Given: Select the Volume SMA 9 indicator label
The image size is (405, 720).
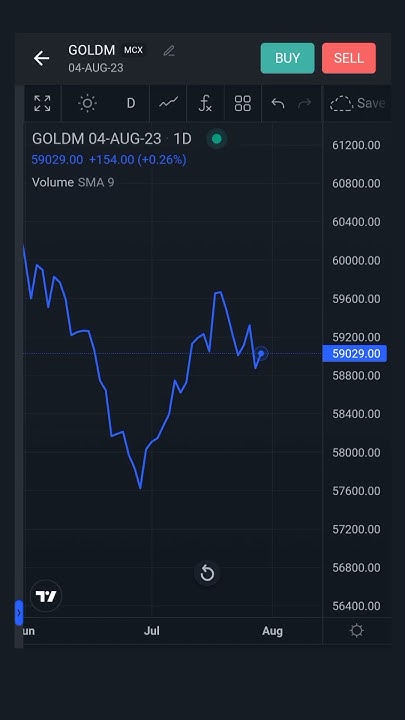Looking at the screenshot, I should tap(73, 182).
